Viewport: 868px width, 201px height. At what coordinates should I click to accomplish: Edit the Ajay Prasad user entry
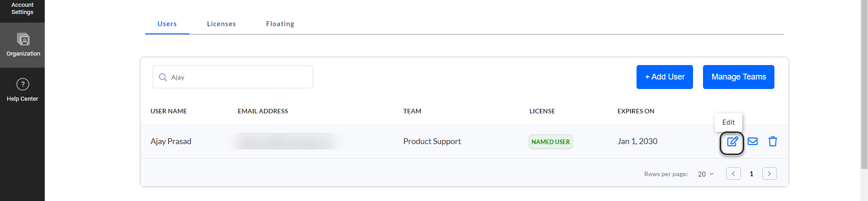[732, 142]
